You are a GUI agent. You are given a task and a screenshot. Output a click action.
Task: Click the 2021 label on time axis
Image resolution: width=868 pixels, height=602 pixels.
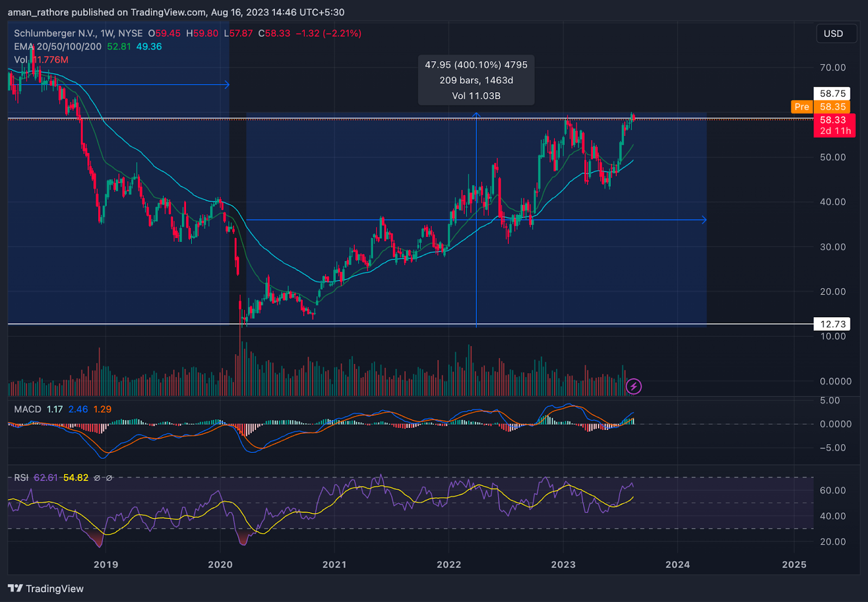334,565
